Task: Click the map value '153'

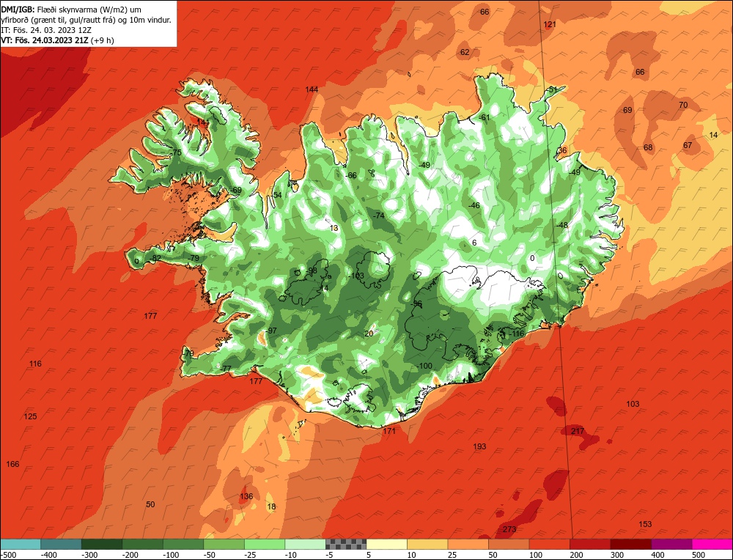Action: point(645,525)
